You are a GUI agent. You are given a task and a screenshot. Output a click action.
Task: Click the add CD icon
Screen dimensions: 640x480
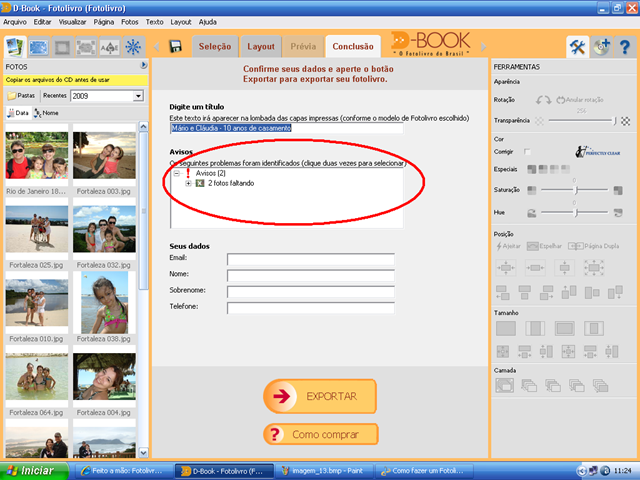coord(601,47)
